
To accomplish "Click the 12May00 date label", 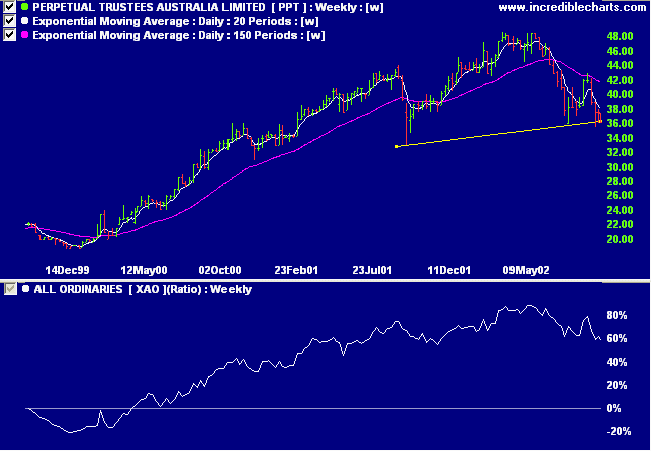I will [144, 270].
